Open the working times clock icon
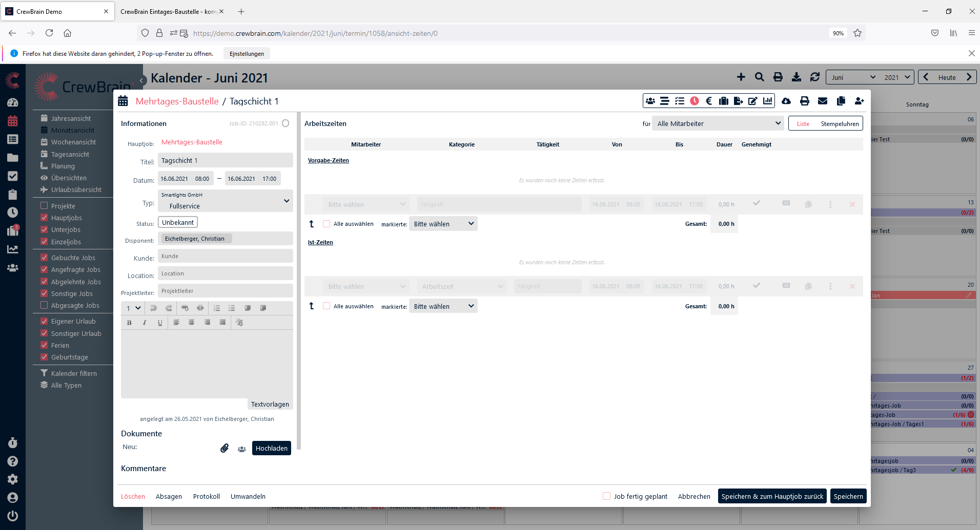The width and height of the screenshot is (980, 530). coord(694,101)
